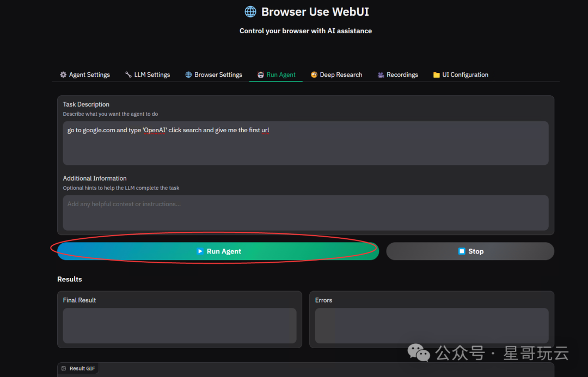Viewport: 588px width, 377px height.
Task: Click 'Describe what you want the agent to do'
Action: click(110, 114)
